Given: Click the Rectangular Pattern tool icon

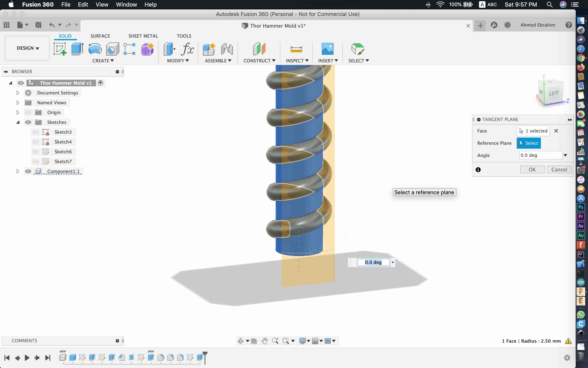Looking at the screenshot, I should [x=129, y=49].
